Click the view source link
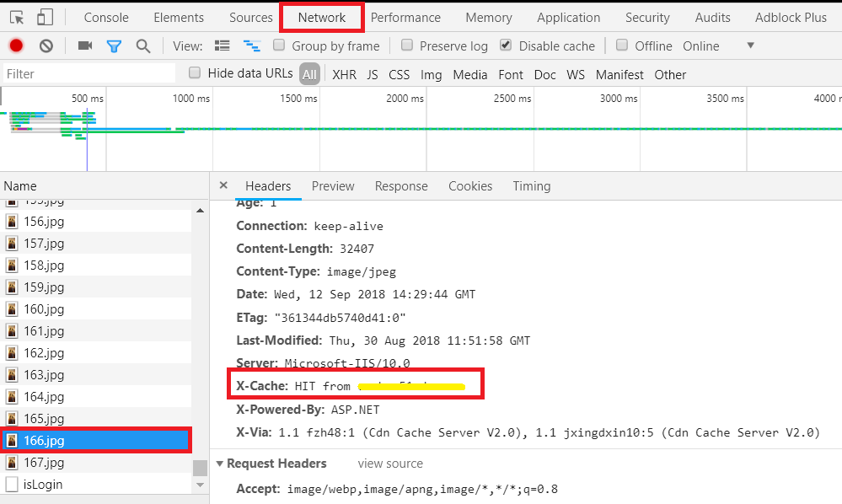This screenshot has width=842, height=504. [x=390, y=464]
